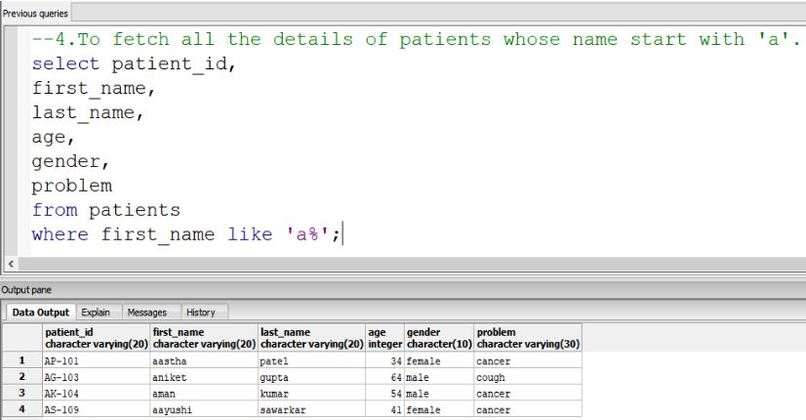Select row header 1
The image size is (806, 420).
[x=22, y=360]
